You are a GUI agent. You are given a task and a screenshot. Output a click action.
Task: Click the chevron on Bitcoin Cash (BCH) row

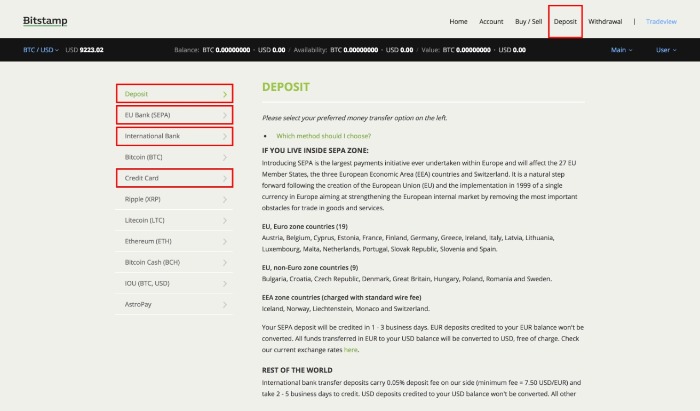(225, 262)
